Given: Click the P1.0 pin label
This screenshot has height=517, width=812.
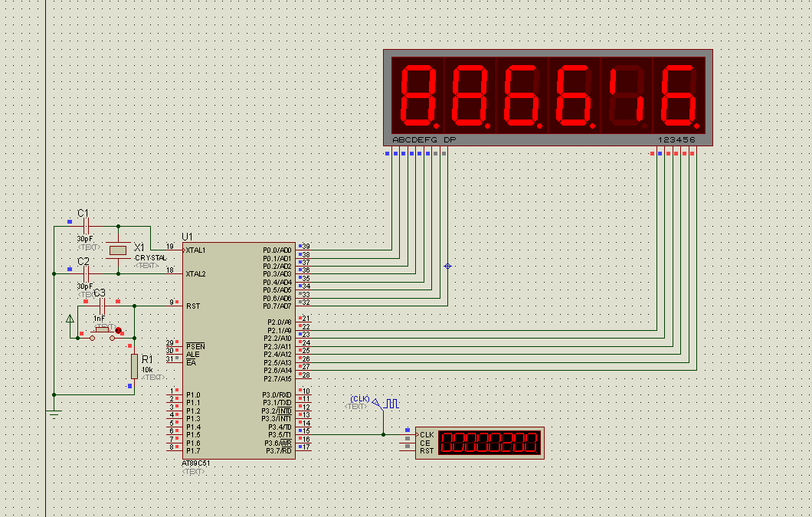Looking at the screenshot, I should pos(193,394).
